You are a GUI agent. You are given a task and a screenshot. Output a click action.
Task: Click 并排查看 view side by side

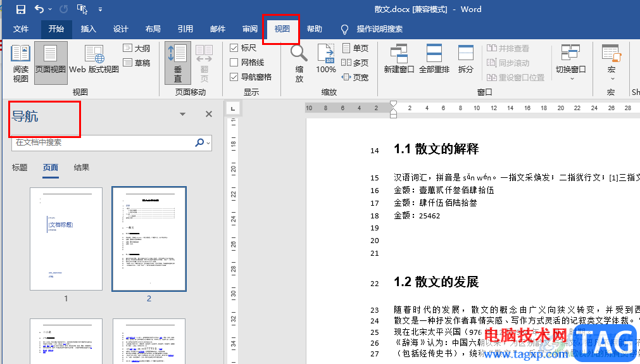point(508,48)
